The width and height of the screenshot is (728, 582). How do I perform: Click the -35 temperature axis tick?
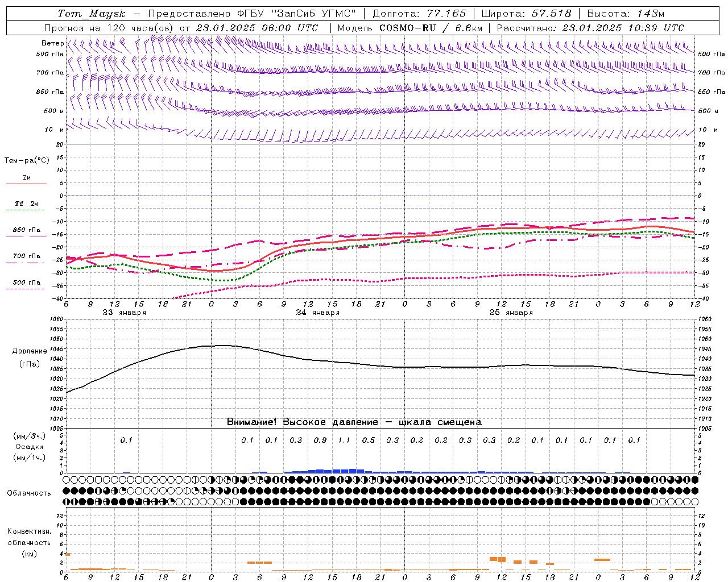point(58,286)
